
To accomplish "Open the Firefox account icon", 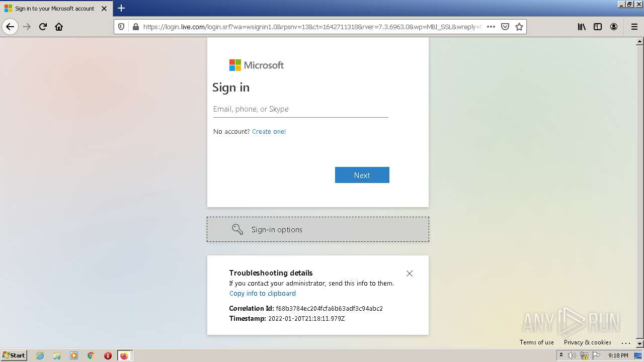I will [x=614, y=27].
